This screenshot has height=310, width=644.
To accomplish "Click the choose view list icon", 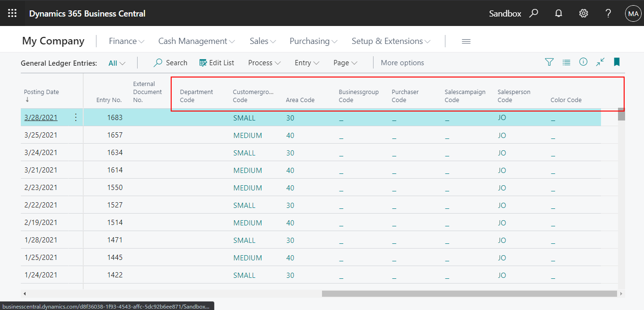I will [566, 62].
